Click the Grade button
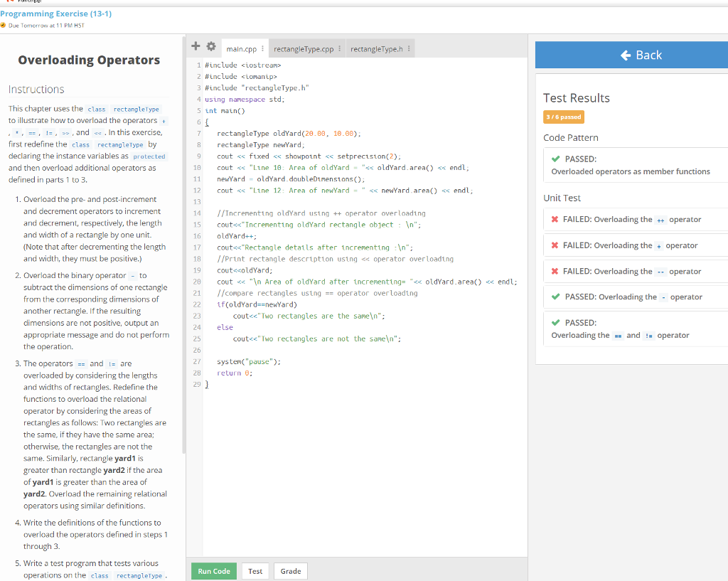 pos(291,571)
